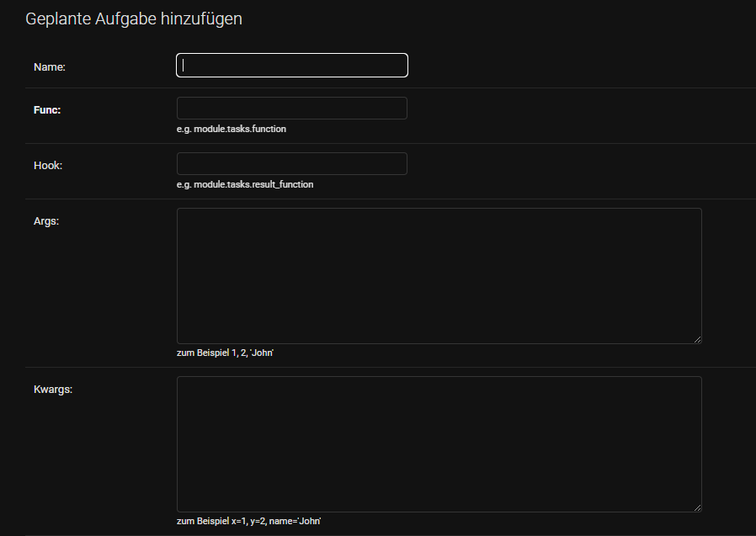Click the empty center of the Args box

(438, 275)
